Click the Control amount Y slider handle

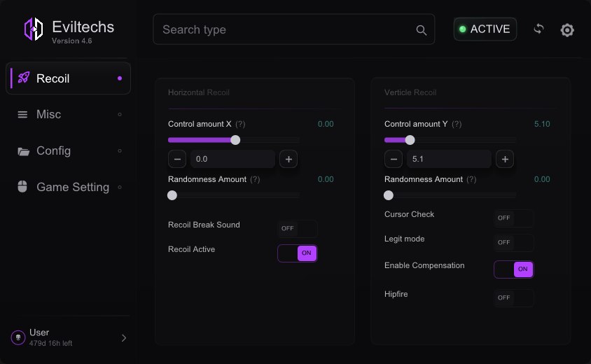[x=410, y=140]
